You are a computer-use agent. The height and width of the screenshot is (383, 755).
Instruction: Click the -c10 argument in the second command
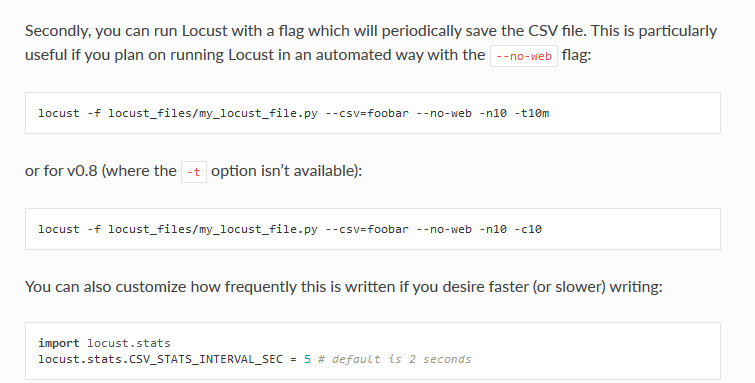click(x=528, y=229)
